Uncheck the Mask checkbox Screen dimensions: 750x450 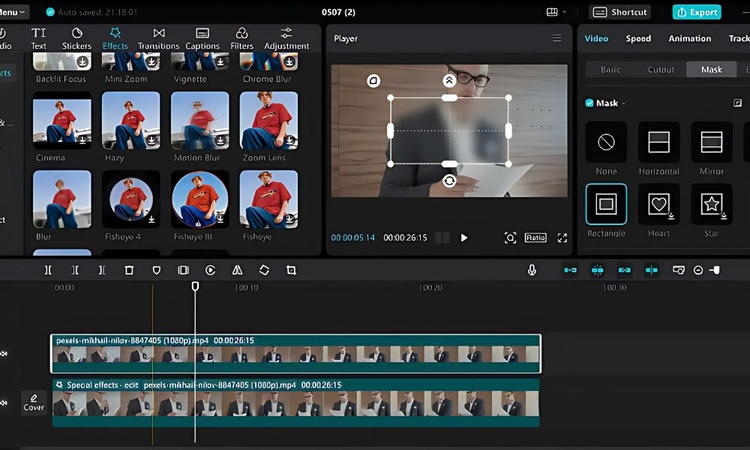point(589,103)
